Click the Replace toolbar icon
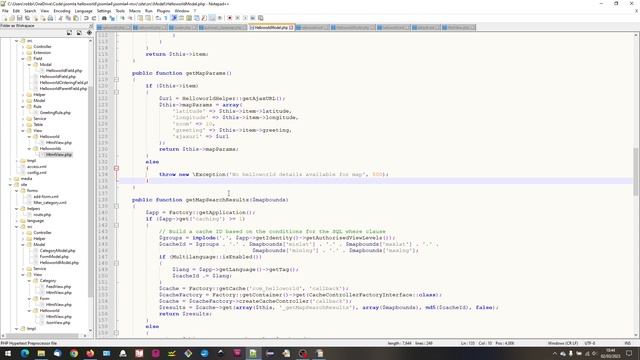Image resolution: width=640 pixels, height=360 pixels. click(x=112, y=18)
